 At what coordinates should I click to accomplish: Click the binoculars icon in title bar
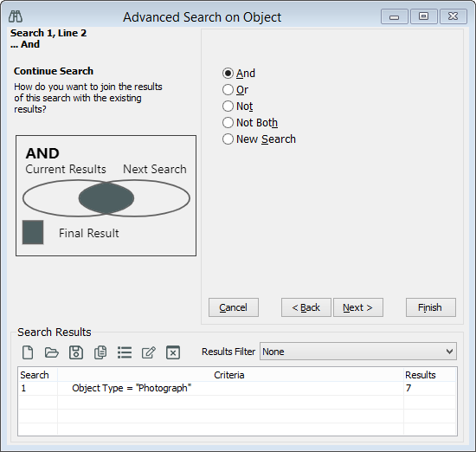click(16, 16)
